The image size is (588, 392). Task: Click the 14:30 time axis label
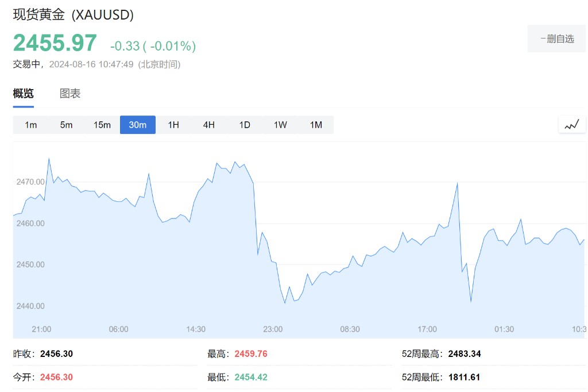coord(196,329)
